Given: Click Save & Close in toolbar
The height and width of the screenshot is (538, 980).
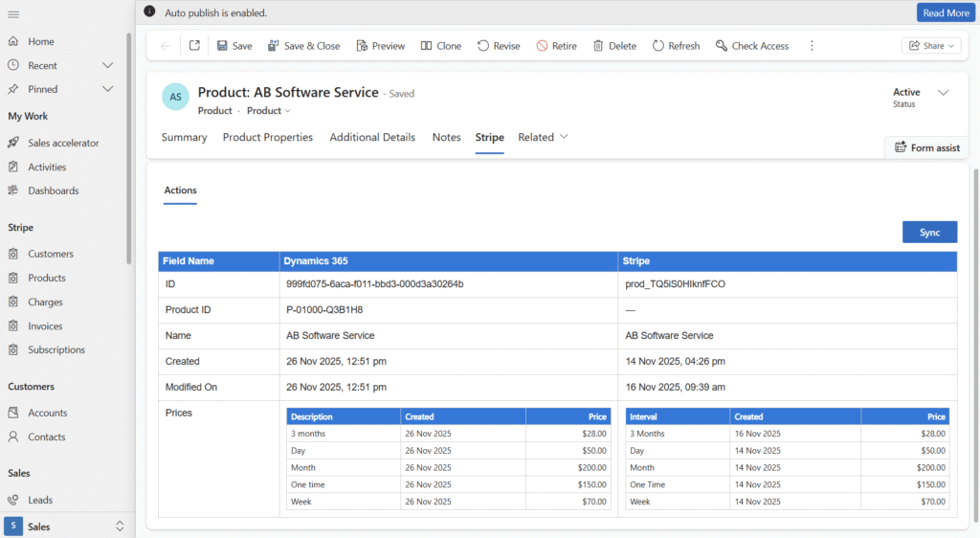Looking at the screenshot, I should click(x=303, y=46).
